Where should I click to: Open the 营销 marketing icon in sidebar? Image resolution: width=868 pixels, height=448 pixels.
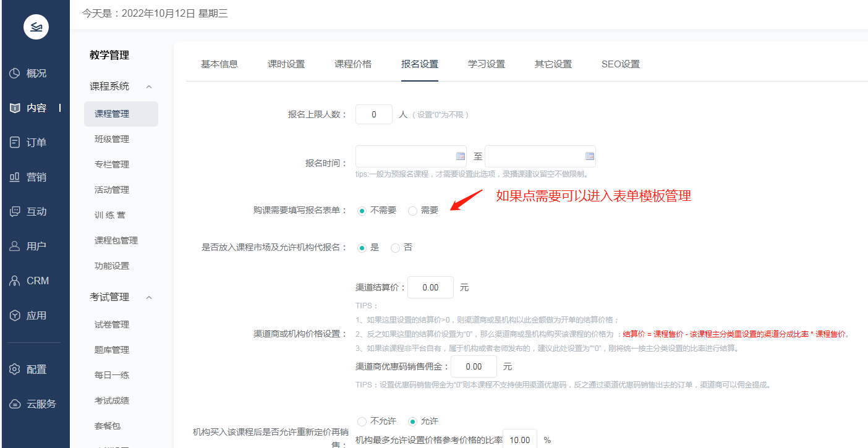pyautogui.click(x=15, y=177)
